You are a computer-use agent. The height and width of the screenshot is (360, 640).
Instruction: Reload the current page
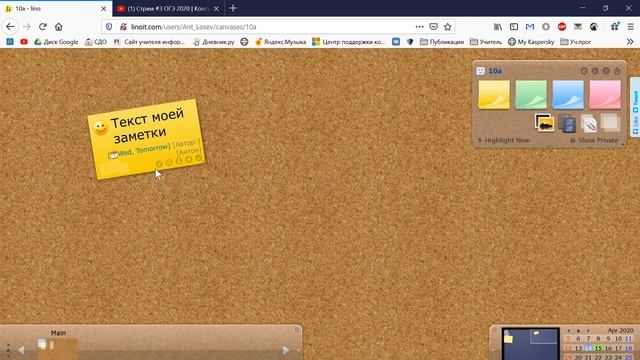click(x=42, y=27)
